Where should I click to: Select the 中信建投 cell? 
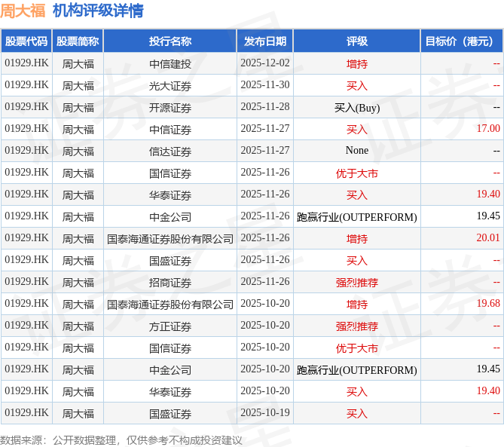pyautogui.click(x=170, y=63)
